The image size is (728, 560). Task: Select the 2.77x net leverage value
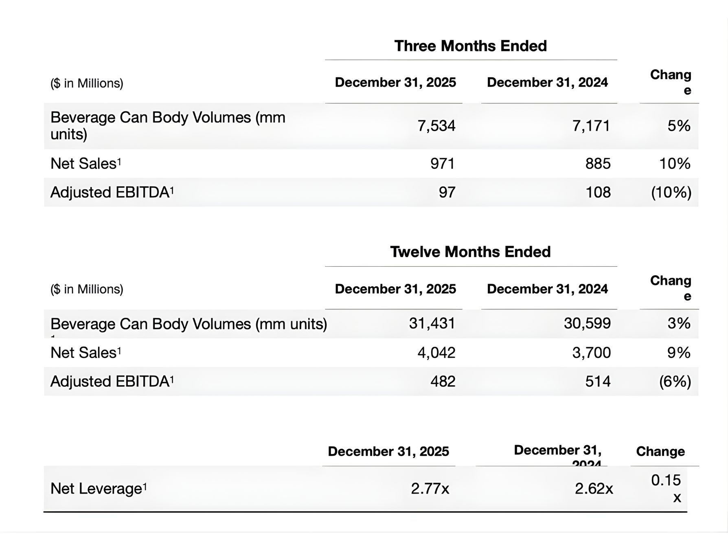(430, 489)
